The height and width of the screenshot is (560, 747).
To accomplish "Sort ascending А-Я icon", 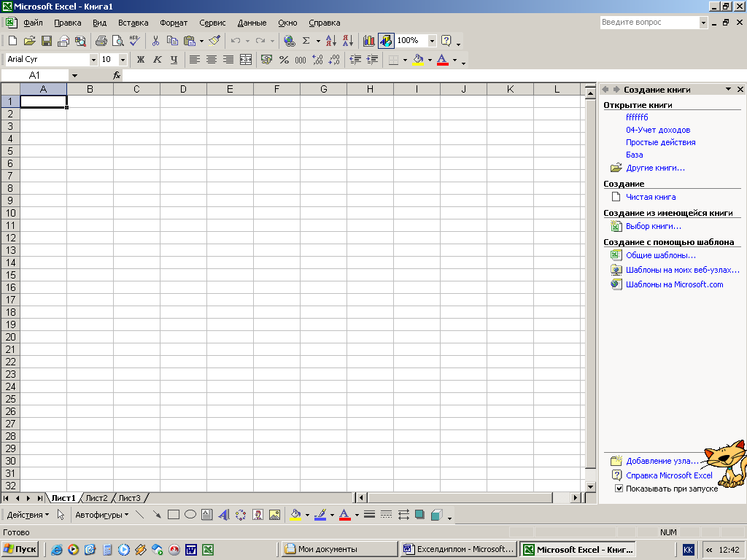I will pyautogui.click(x=331, y=41).
